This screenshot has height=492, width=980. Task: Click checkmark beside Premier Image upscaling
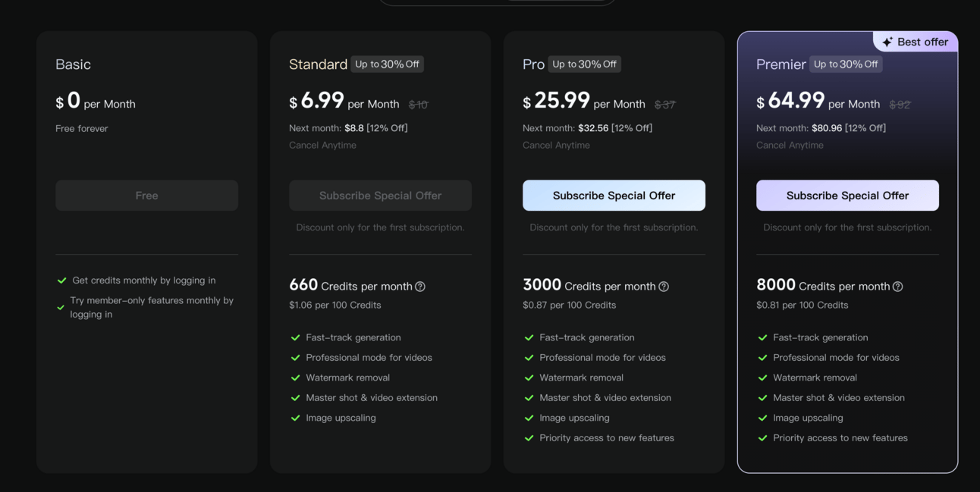(x=763, y=418)
